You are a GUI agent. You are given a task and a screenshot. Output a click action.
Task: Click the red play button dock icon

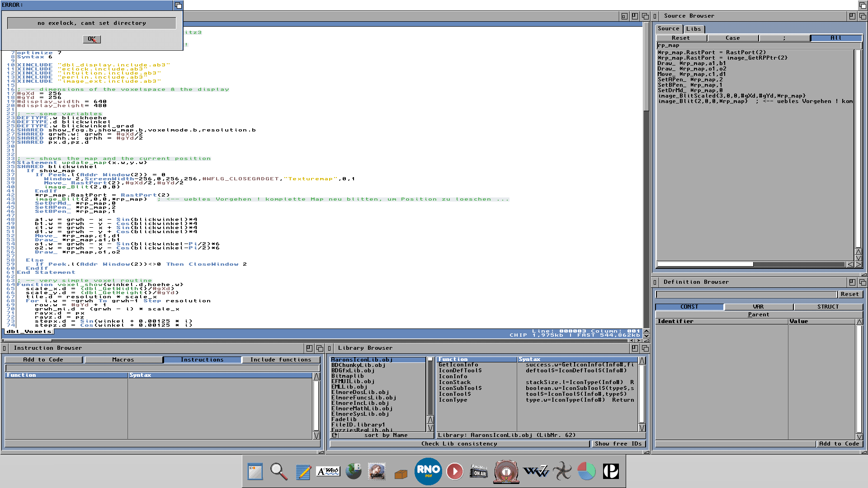454,471
